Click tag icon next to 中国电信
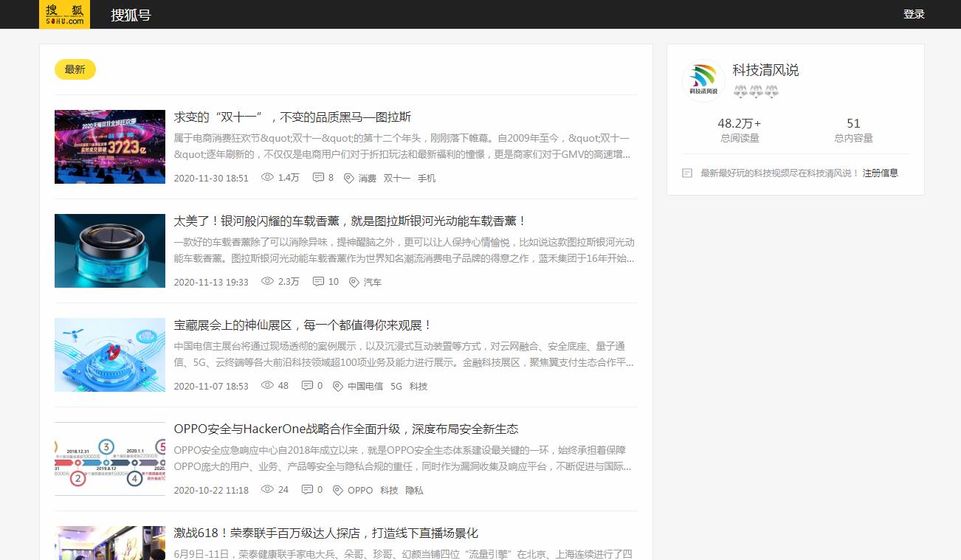This screenshot has width=961, height=560. [338, 386]
